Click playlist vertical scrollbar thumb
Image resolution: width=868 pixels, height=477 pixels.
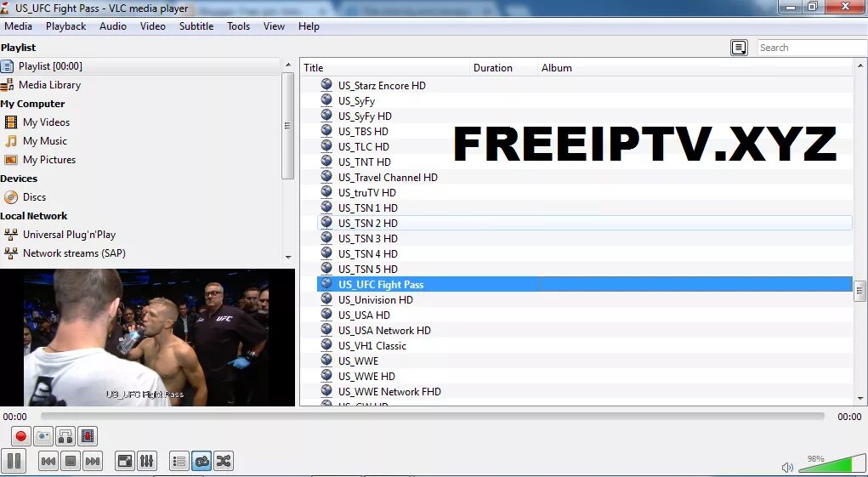(x=860, y=291)
